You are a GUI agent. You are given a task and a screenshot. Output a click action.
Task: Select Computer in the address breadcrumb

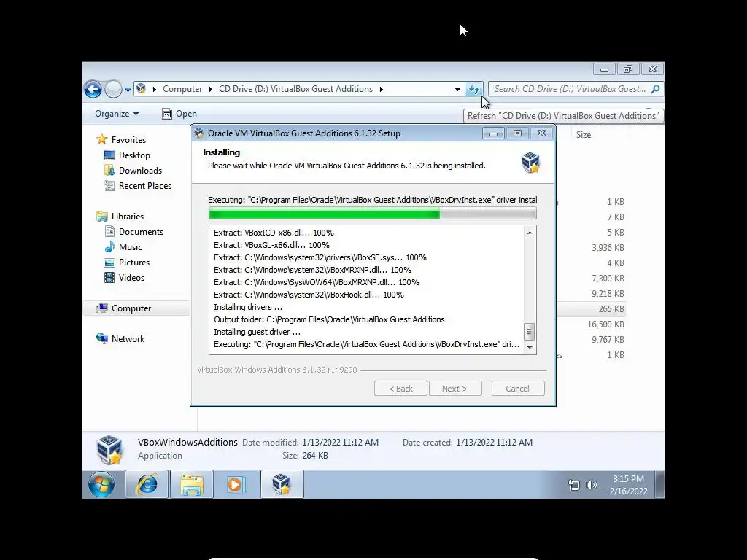click(x=182, y=89)
